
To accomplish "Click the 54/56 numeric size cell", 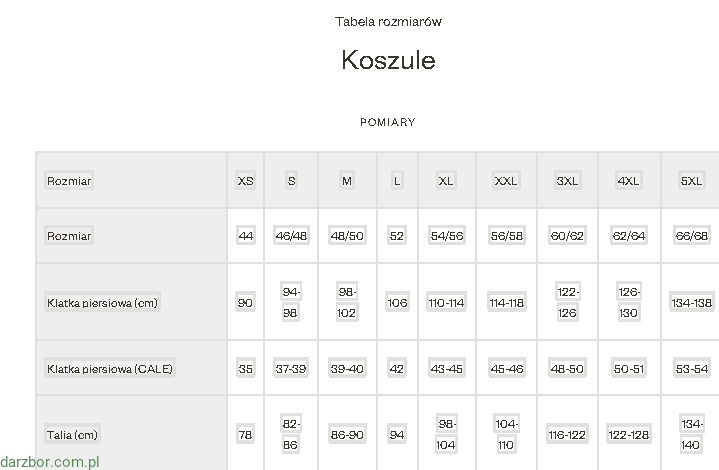I will click(x=447, y=236).
